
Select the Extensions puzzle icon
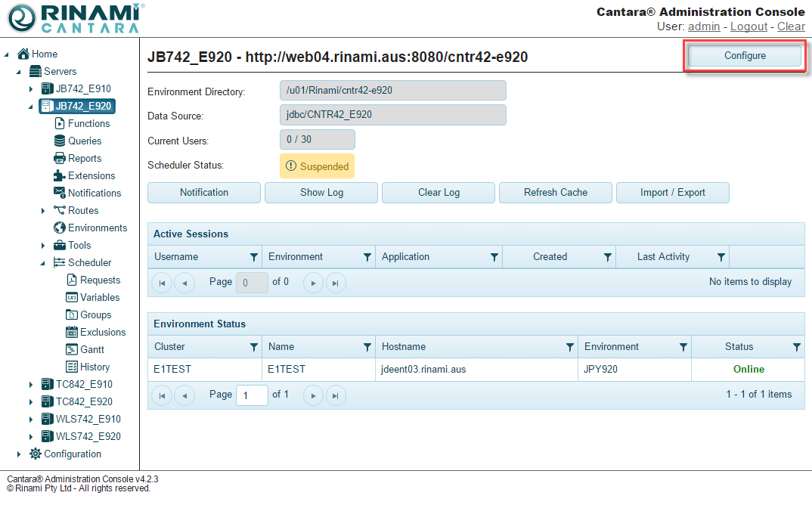[x=60, y=175]
